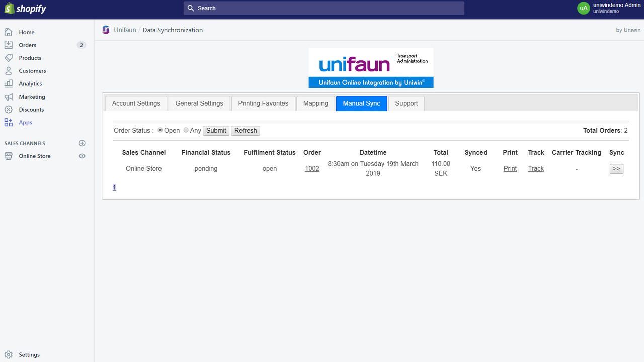Open the Account Settings tab
The height and width of the screenshot is (362, 644).
pyautogui.click(x=136, y=103)
